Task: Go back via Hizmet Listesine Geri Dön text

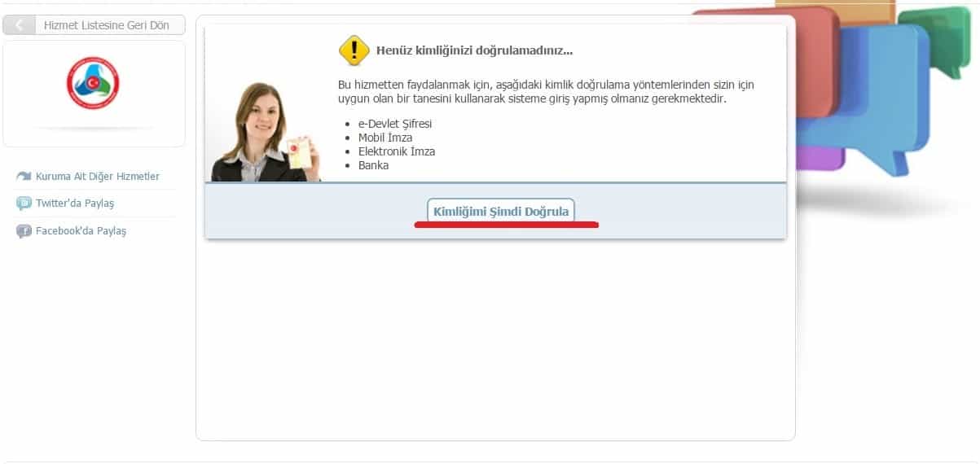Action: point(107,25)
